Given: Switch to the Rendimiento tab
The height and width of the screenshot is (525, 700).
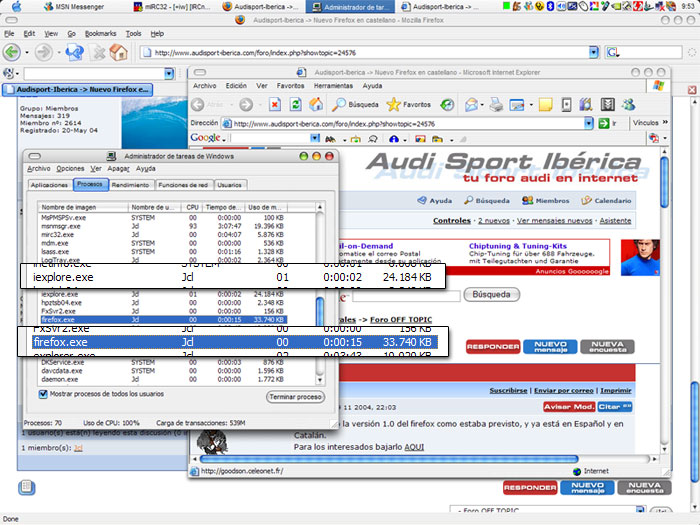Looking at the screenshot, I should pyautogui.click(x=130, y=185).
